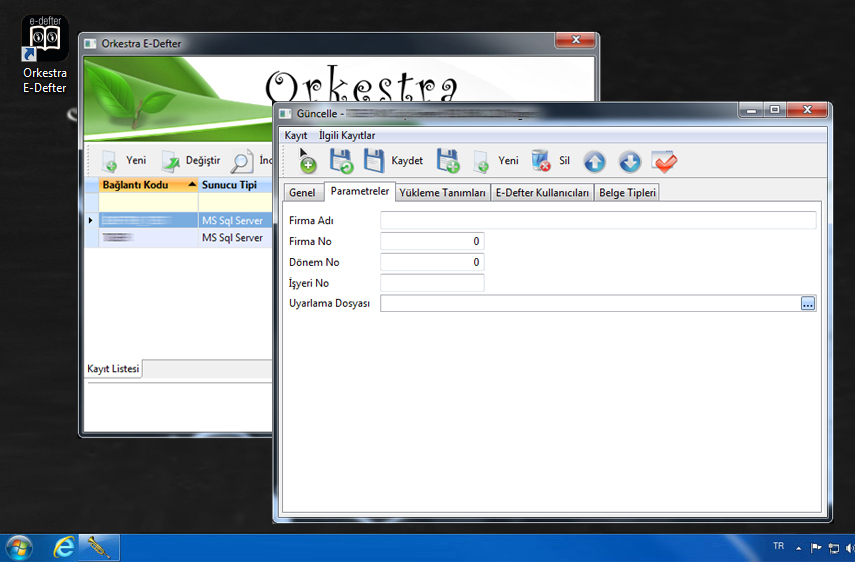Click the Bağlantı Kodu sort arrow indicator
Viewport: 855px width, 562px height.
(192, 185)
